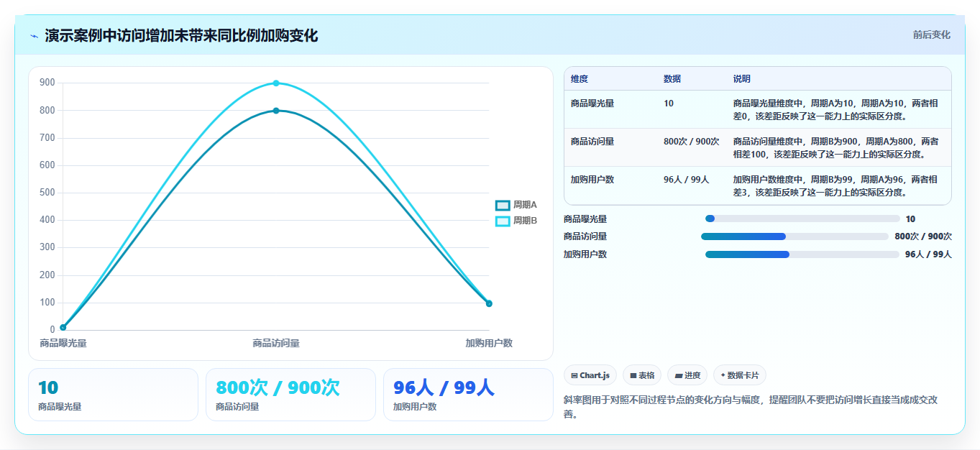This screenshot has height=450, width=980.
Task: Click the description starting 商品访问量维度中
Action: [835, 147]
